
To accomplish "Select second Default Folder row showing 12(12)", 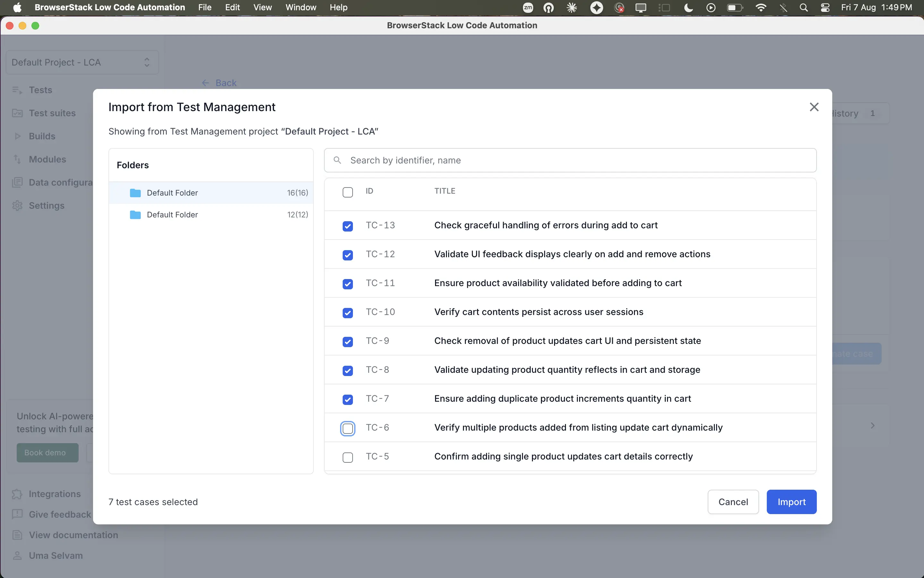I will [x=211, y=215].
